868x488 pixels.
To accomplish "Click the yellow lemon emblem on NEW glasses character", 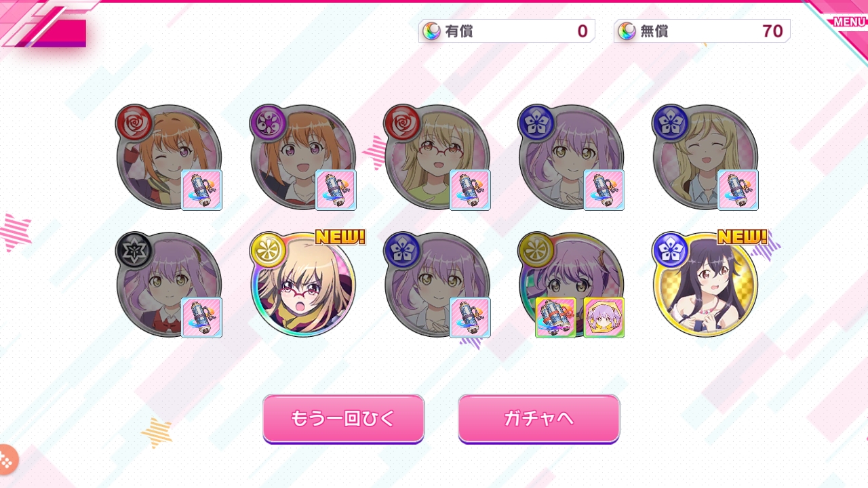I will pos(269,251).
